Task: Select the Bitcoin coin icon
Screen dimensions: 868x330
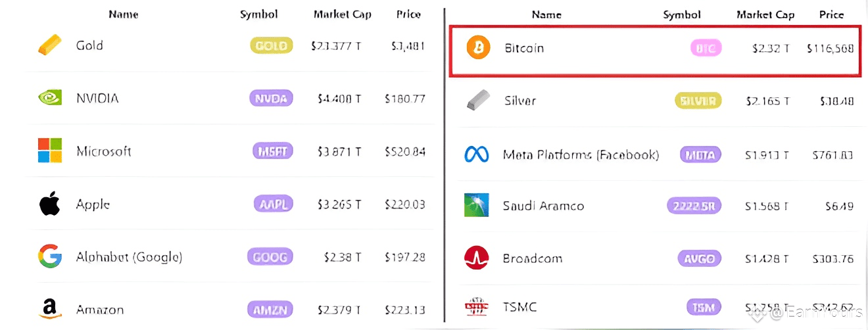Action: tap(479, 48)
